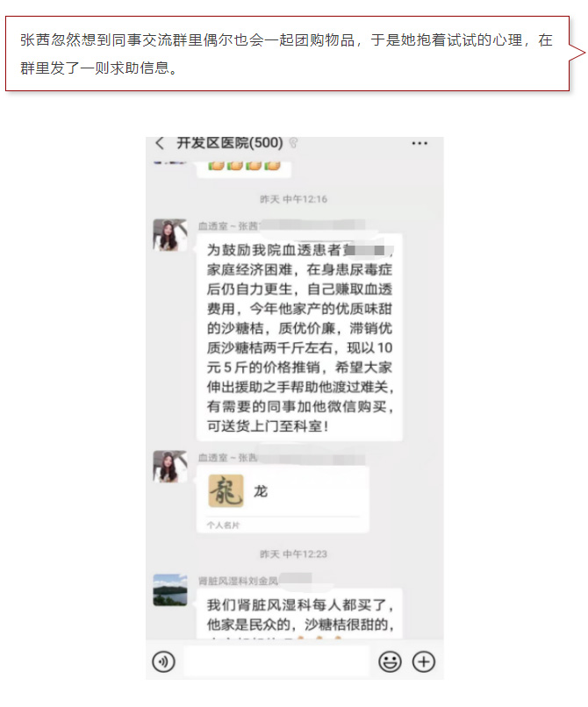Click into the message text input field
The height and width of the screenshot is (707, 588).
click(x=276, y=661)
